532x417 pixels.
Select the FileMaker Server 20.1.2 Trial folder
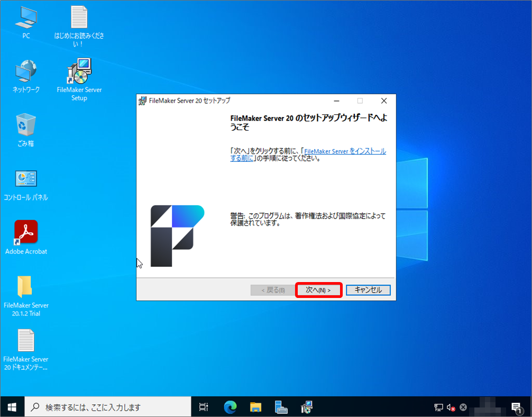pyautogui.click(x=26, y=296)
